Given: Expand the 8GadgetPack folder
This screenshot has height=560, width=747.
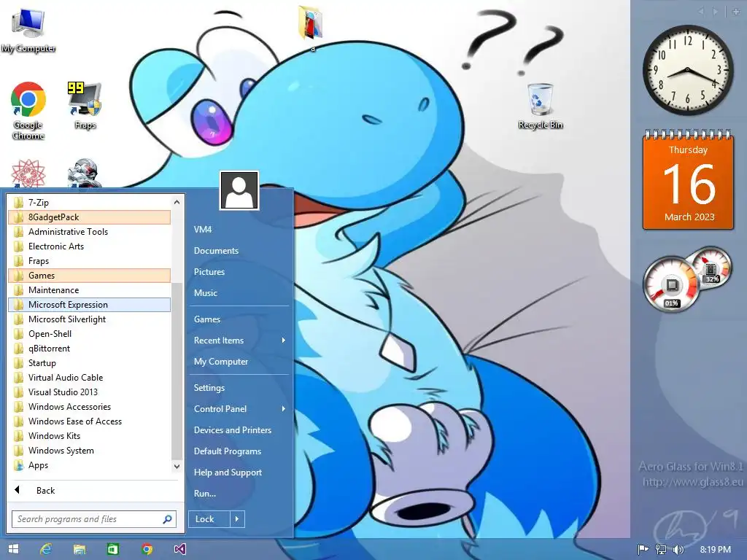Looking at the screenshot, I should 89,217.
